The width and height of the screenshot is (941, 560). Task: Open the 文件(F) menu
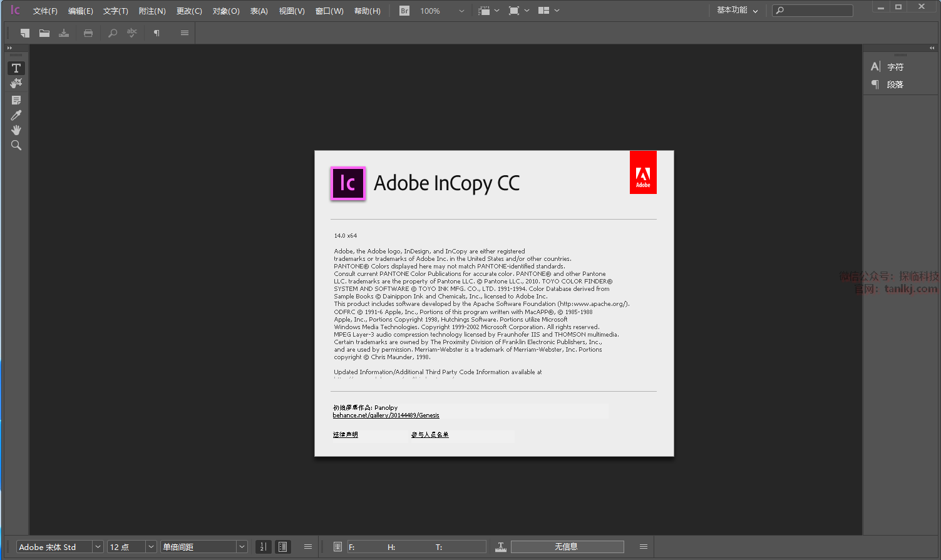click(45, 11)
